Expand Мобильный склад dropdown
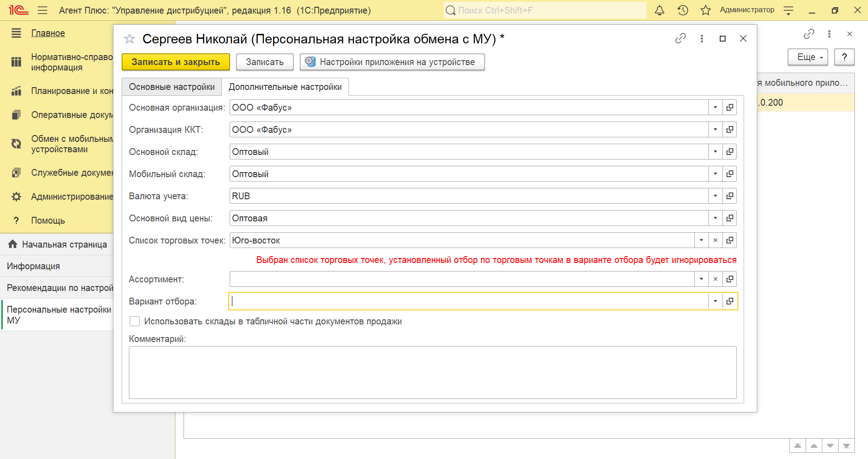 tap(715, 174)
